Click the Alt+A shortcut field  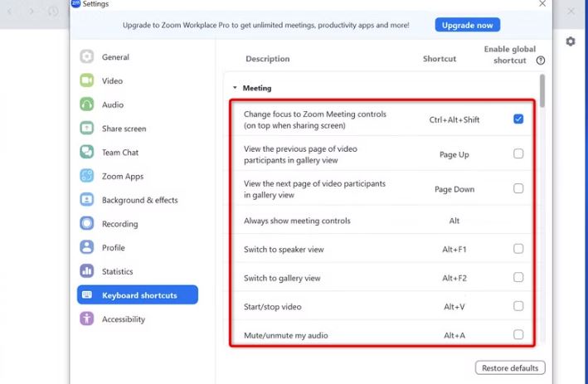[454, 335]
